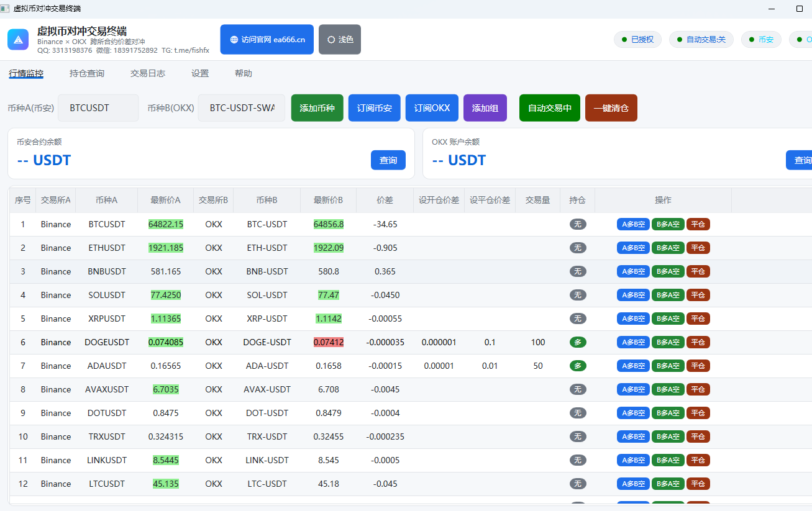Click 平仓 for the ADAUSDT row

(x=698, y=366)
